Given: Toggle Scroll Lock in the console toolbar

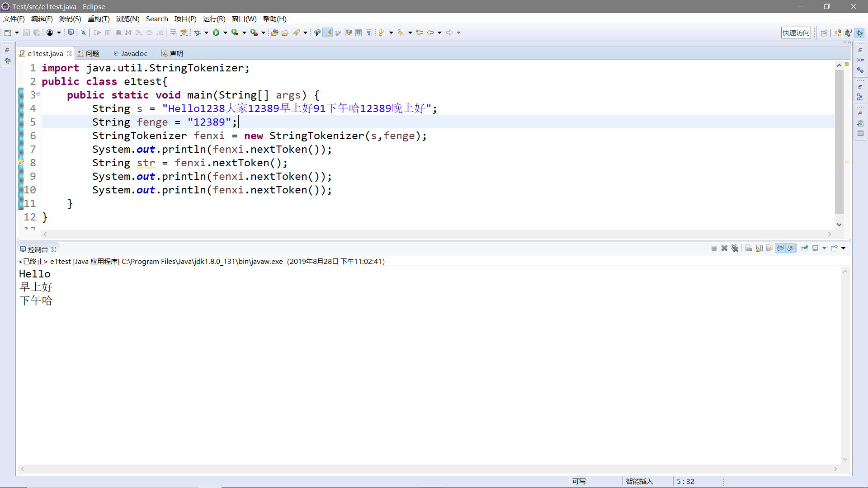Looking at the screenshot, I should 759,248.
